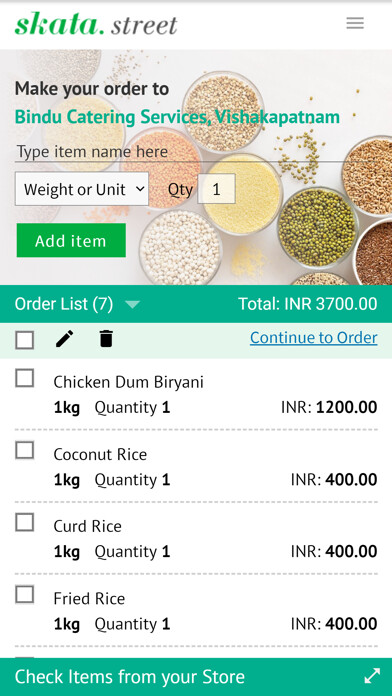Tick the Curd Rice checkbox
This screenshot has width=392, height=696.
[x=24, y=522]
